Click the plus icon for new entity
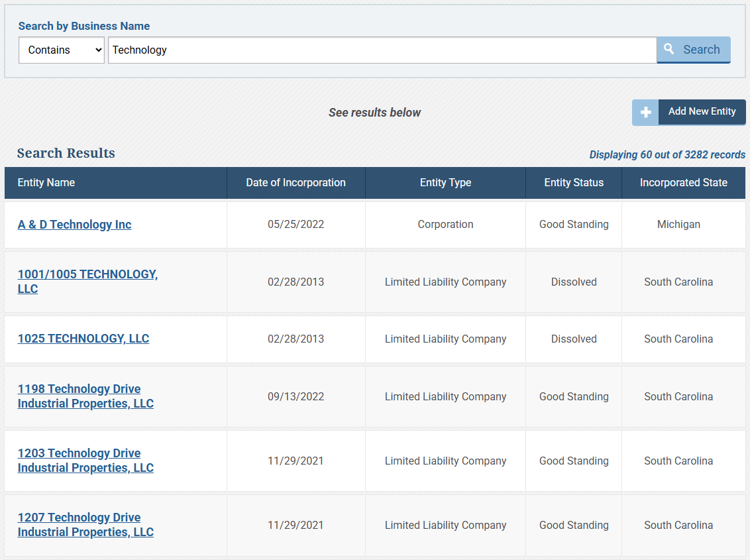The height and width of the screenshot is (560, 750). tap(645, 113)
